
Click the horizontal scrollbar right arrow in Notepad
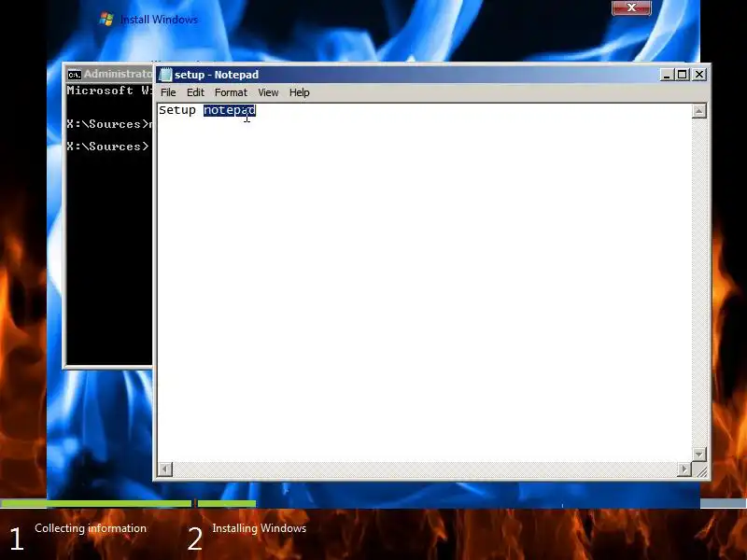click(x=684, y=469)
